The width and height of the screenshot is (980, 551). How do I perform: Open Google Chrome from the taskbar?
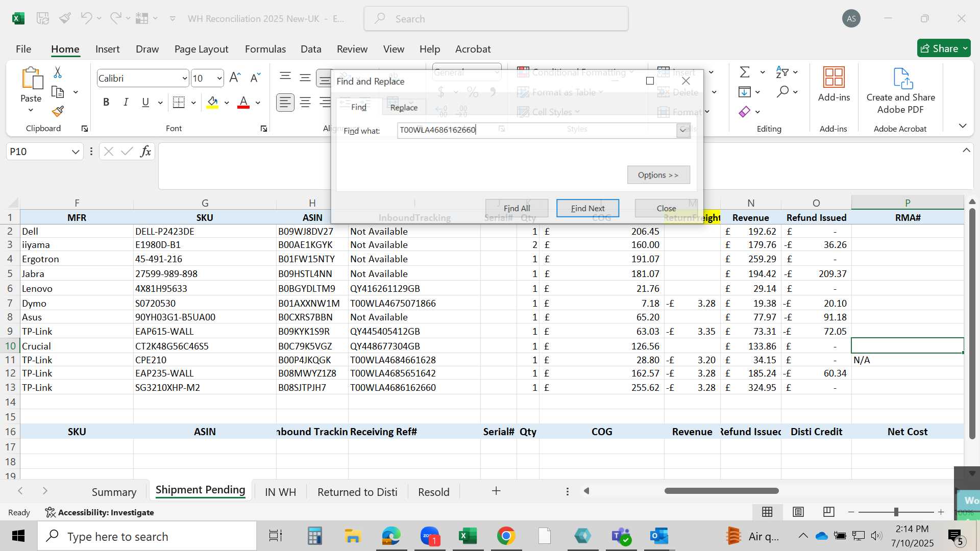tap(506, 536)
